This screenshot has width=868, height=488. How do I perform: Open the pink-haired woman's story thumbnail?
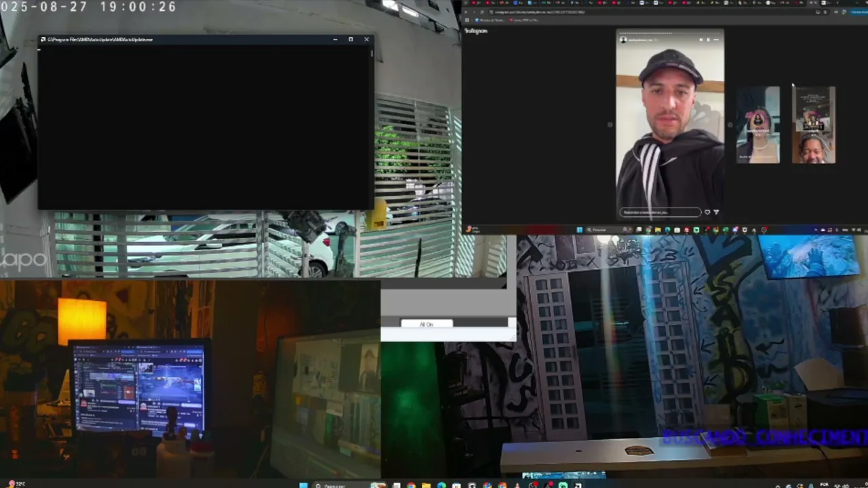tap(758, 125)
